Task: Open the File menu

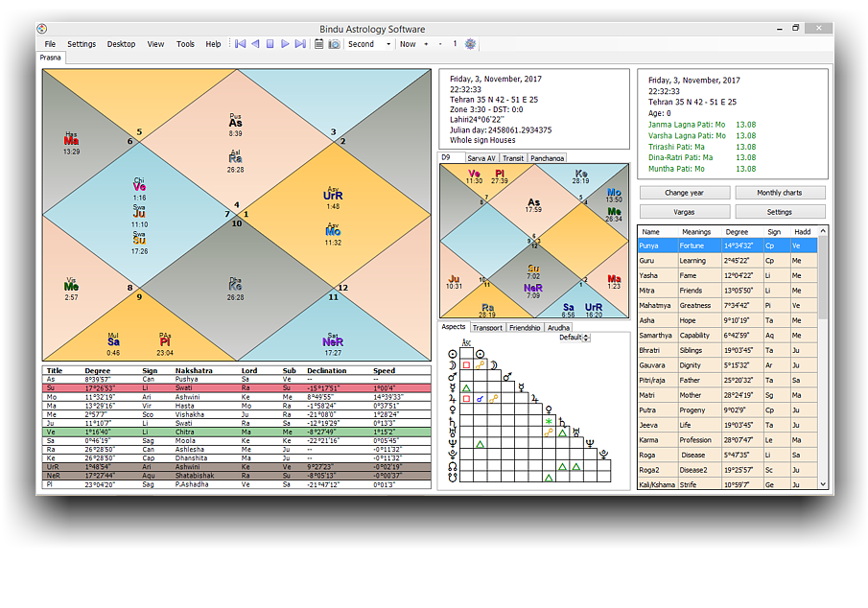Action: coord(50,44)
